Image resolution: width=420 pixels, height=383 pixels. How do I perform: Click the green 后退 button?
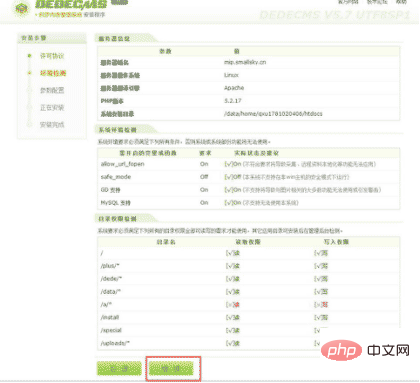coord(119,368)
